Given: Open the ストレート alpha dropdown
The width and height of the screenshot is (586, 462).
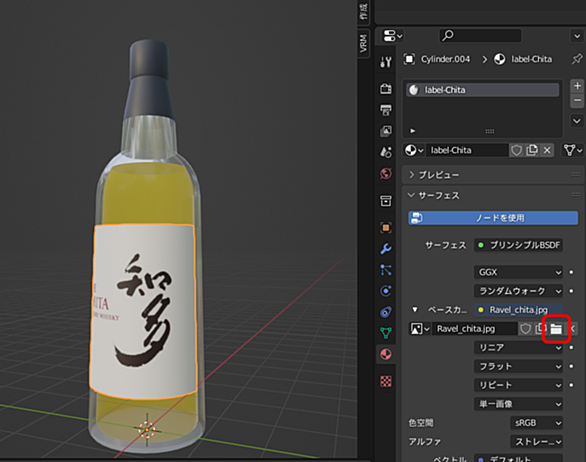Looking at the screenshot, I should (536, 442).
